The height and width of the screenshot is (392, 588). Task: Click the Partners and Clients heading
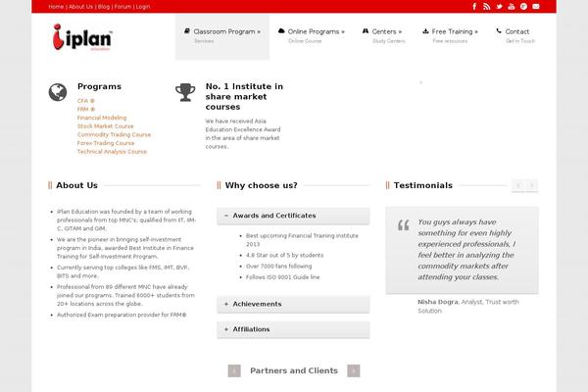[x=294, y=370]
